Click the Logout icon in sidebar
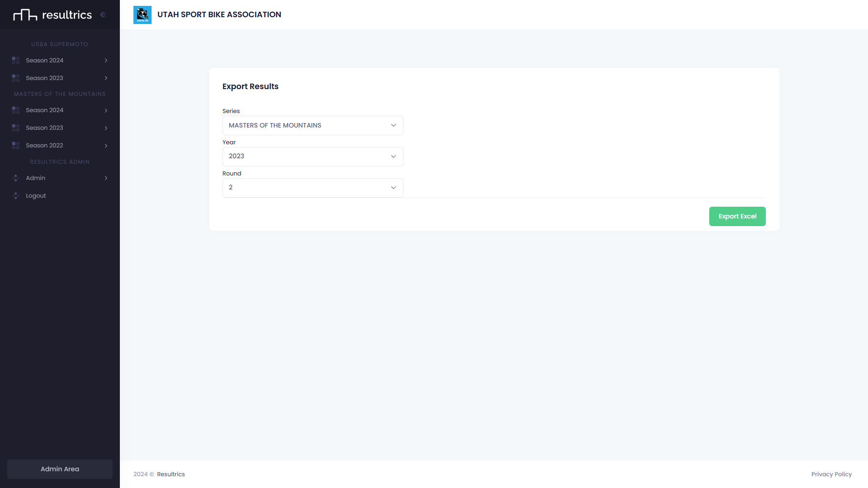Image resolution: width=868 pixels, height=488 pixels. coord(16,196)
